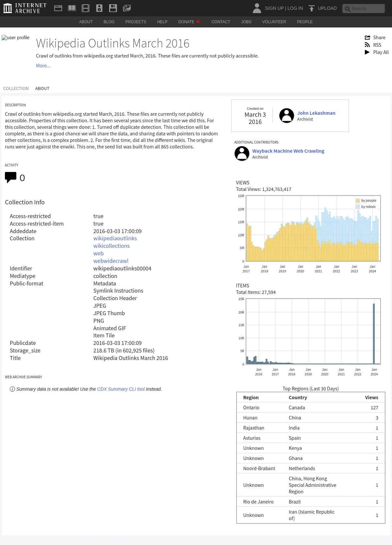Follow the CDX Summary CLI tool link
Image resolution: width=392 pixels, height=545 pixels.
click(x=121, y=389)
